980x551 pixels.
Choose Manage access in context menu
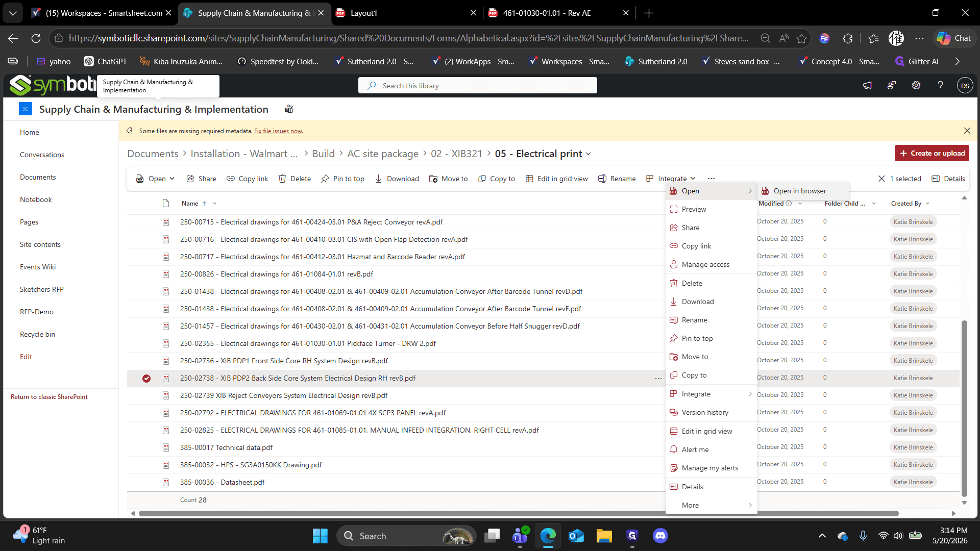click(711, 264)
